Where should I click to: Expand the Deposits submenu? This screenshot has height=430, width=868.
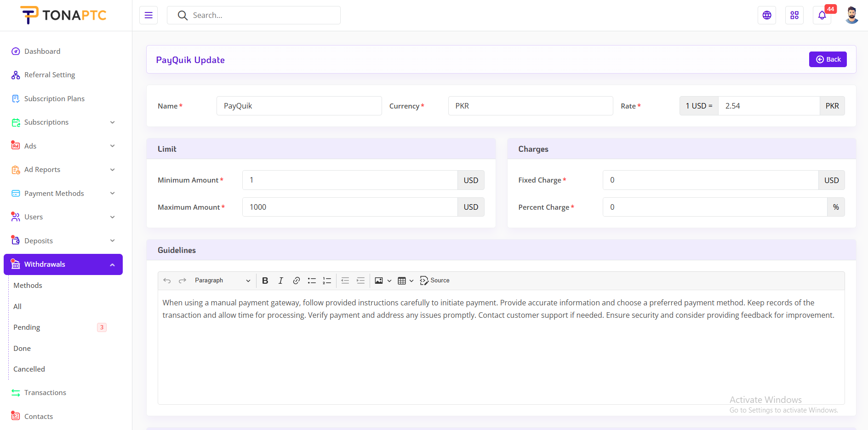point(113,241)
